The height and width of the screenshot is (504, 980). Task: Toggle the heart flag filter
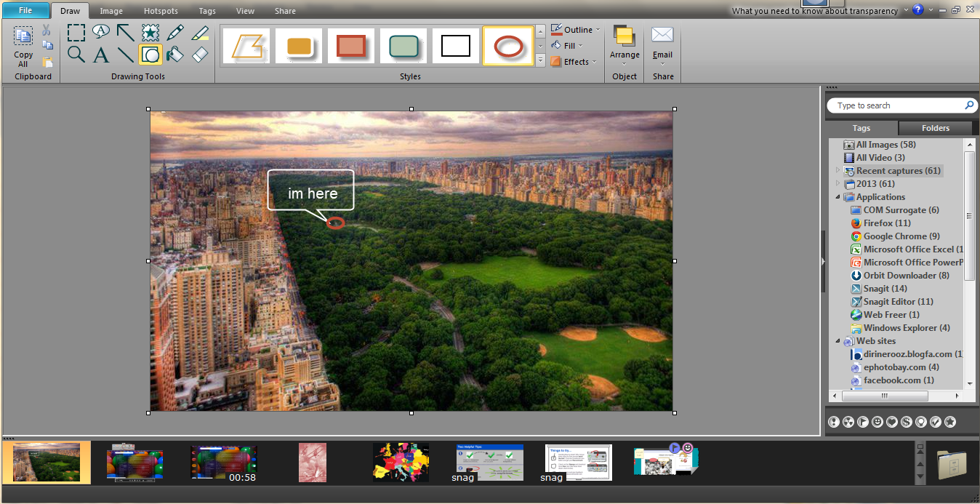pyautogui.click(x=892, y=422)
